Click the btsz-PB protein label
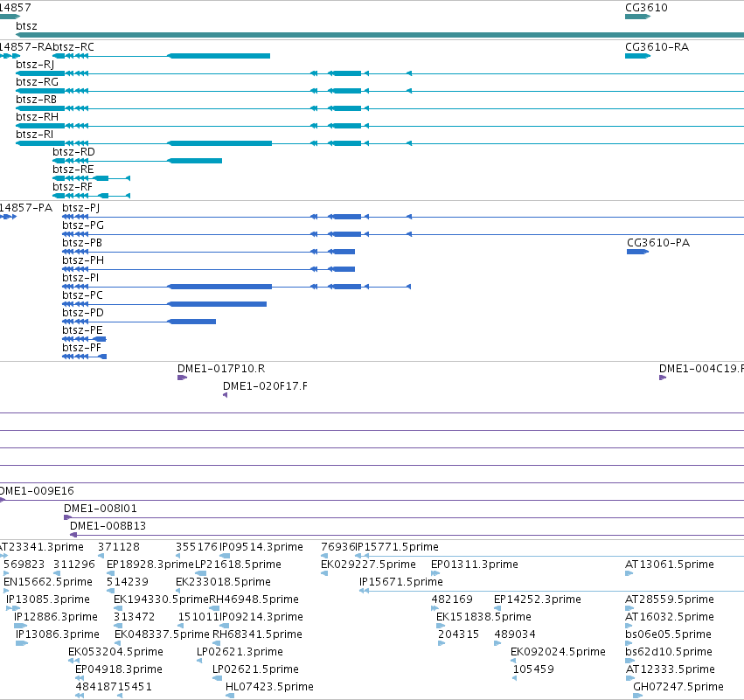Screen dimensions: 744x700 click(82, 243)
